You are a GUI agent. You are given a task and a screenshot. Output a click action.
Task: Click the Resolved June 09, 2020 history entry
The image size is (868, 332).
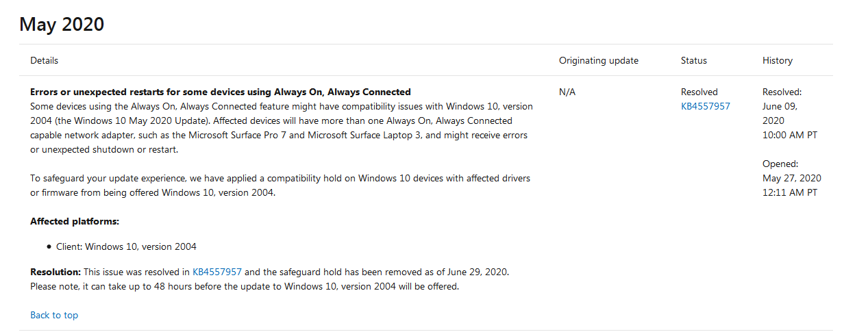pos(782,113)
